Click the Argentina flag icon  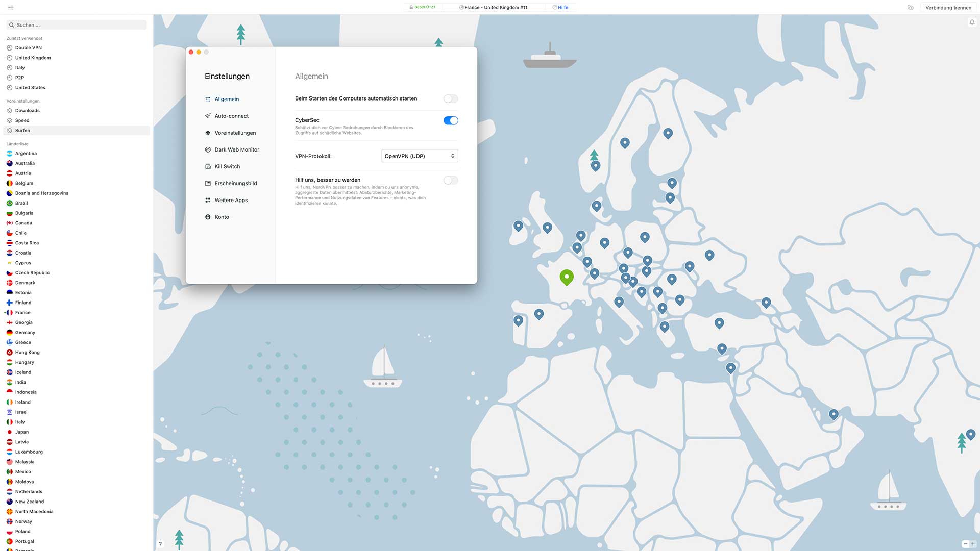tap(9, 154)
